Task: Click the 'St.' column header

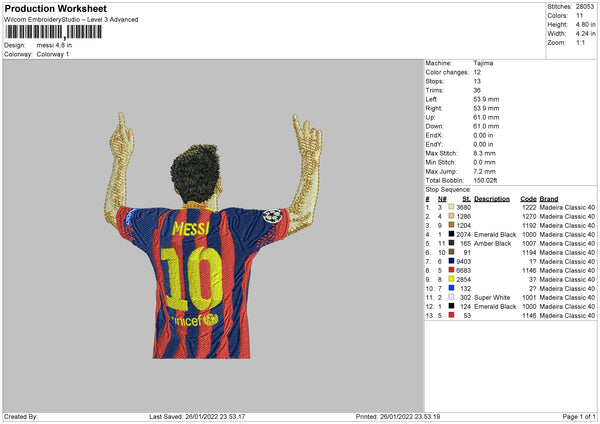Action: pyautogui.click(x=466, y=199)
